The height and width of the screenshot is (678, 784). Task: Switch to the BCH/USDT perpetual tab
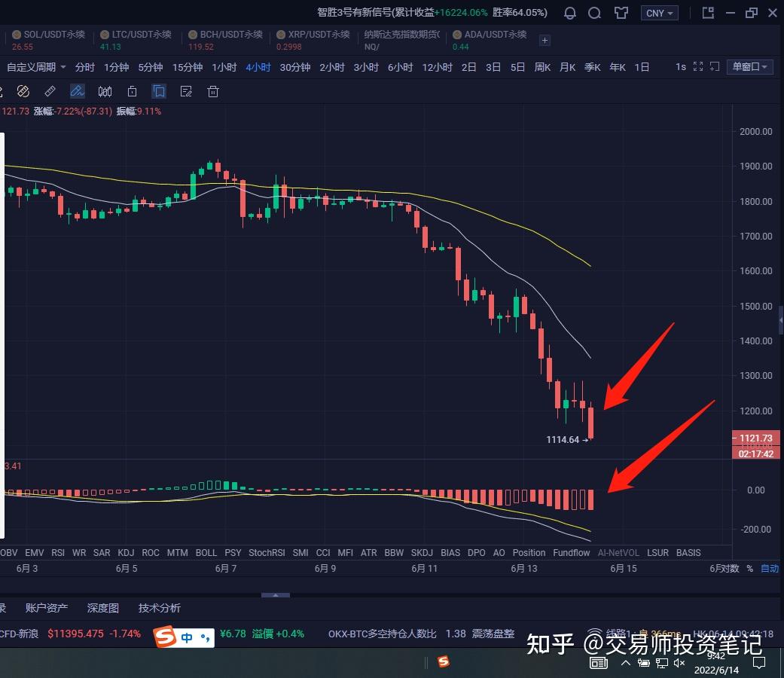point(225,40)
